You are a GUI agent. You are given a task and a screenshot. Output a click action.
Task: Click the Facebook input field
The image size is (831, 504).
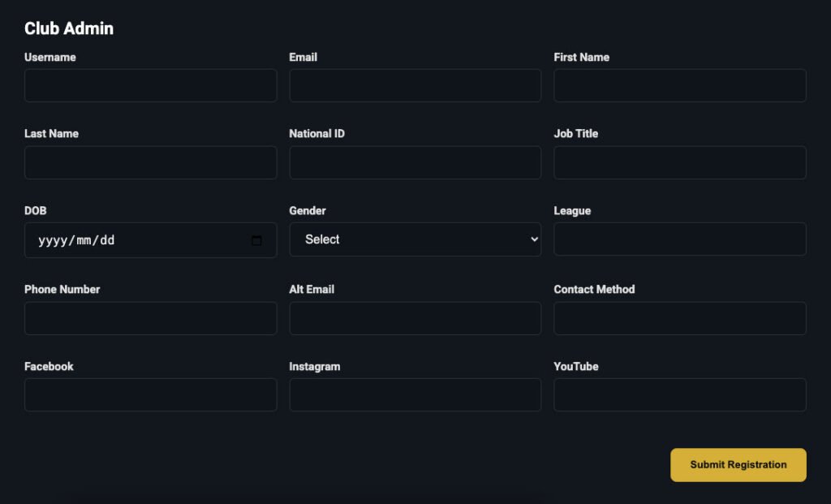(x=150, y=394)
